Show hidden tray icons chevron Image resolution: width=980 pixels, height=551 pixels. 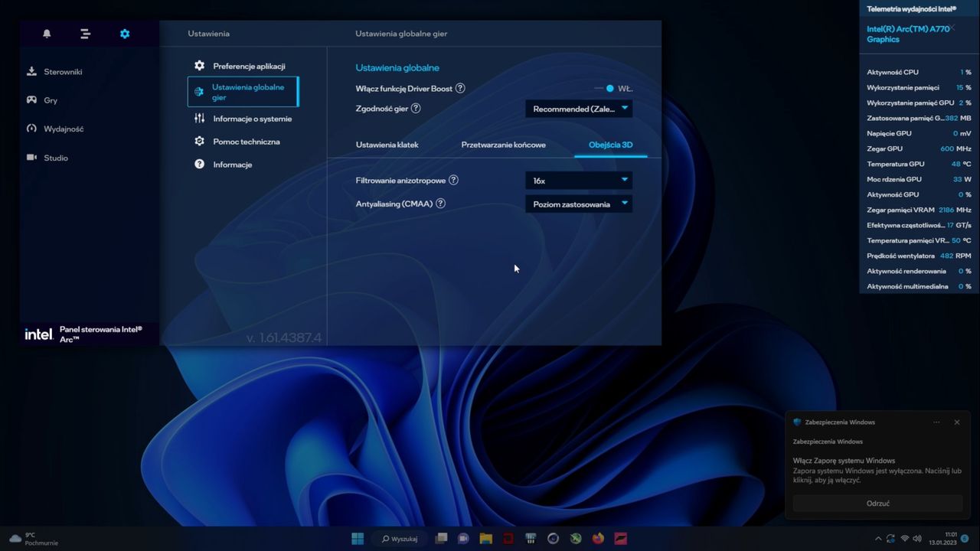click(x=878, y=539)
